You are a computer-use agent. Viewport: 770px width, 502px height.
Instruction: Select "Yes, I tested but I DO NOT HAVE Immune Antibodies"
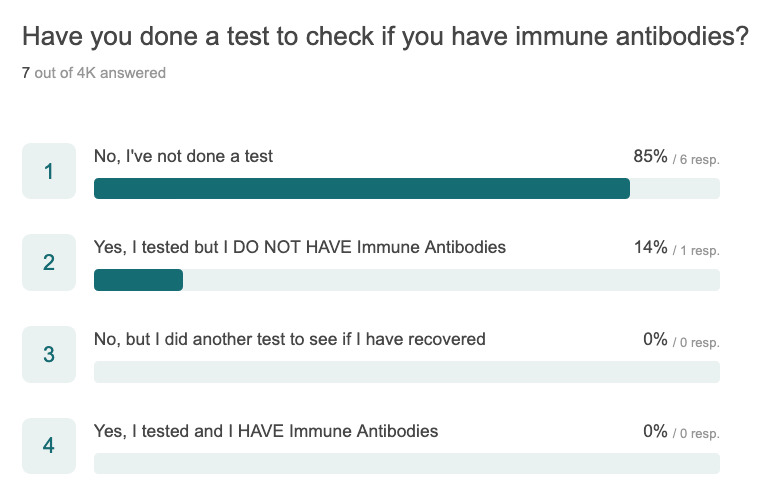(x=300, y=247)
